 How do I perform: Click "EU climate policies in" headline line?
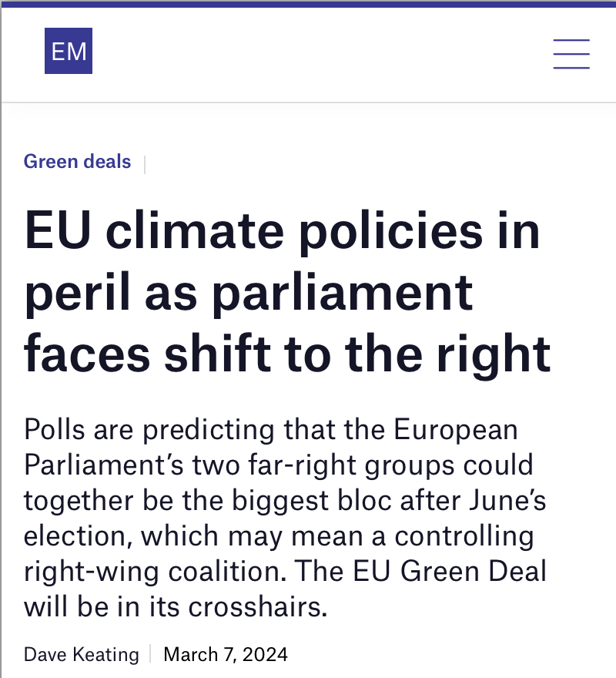coord(282,232)
